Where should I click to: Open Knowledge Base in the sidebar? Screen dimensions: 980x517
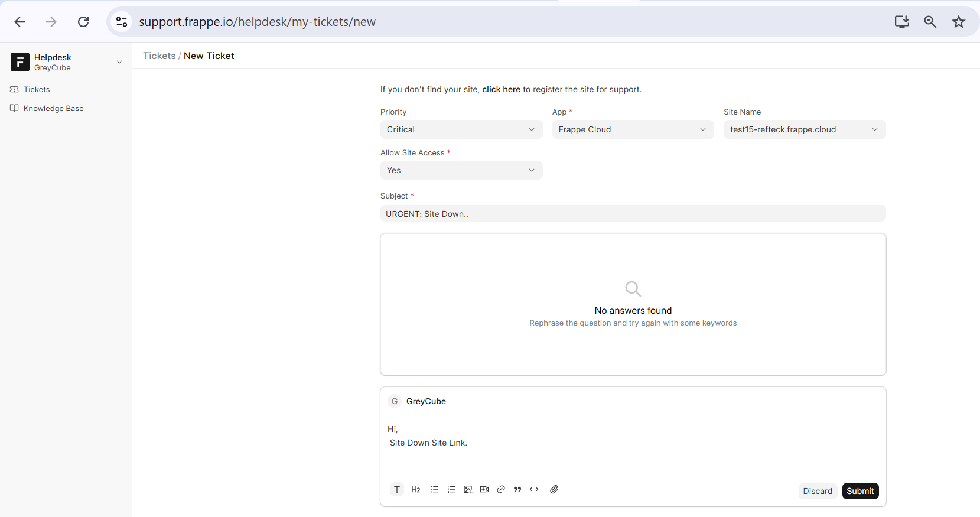[x=53, y=108]
